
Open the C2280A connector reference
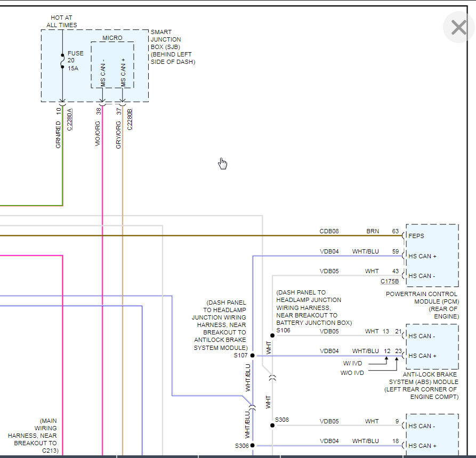70,119
